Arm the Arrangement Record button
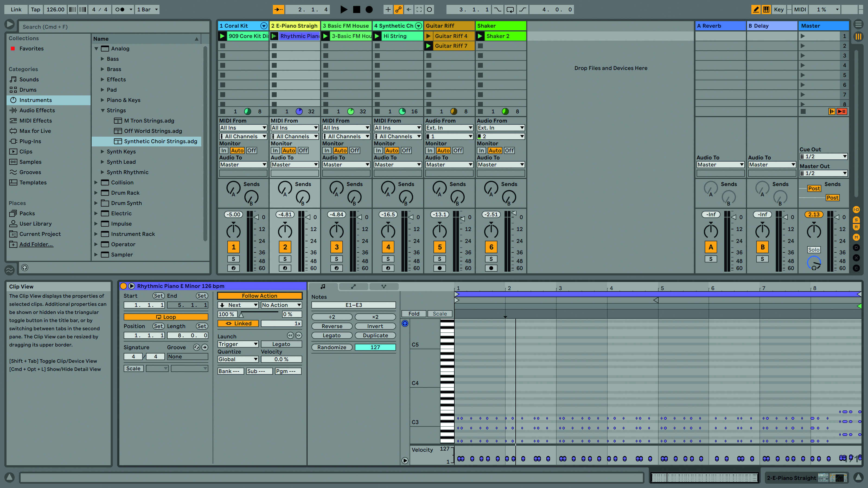The image size is (868, 488). click(x=369, y=9)
